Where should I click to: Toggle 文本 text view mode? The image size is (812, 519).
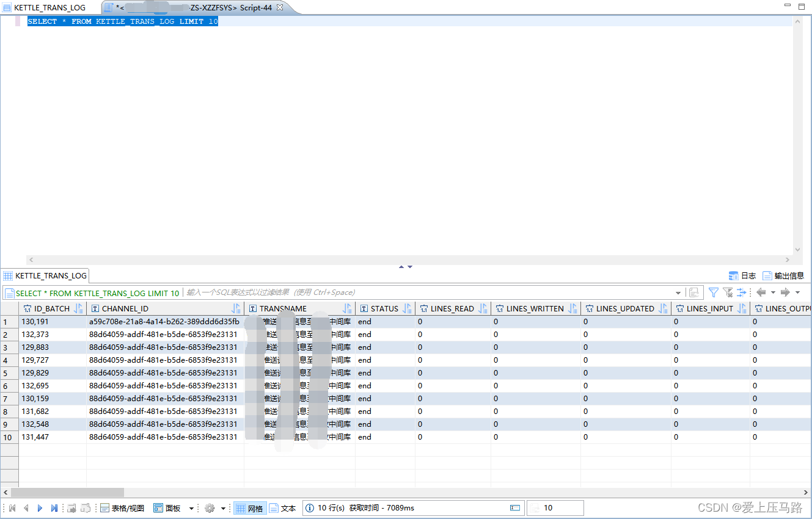283,508
